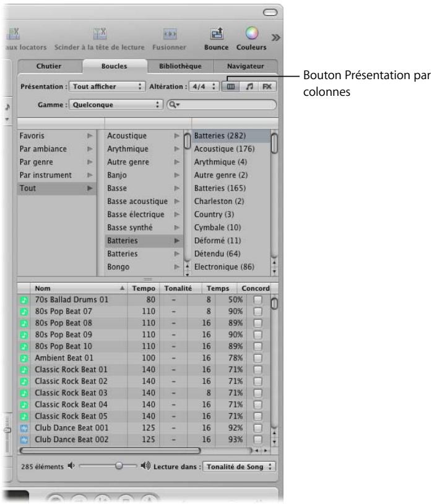Click the window toolbar toggle pill button
The width and height of the screenshot is (432, 504).
pyautogui.click(x=270, y=12)
